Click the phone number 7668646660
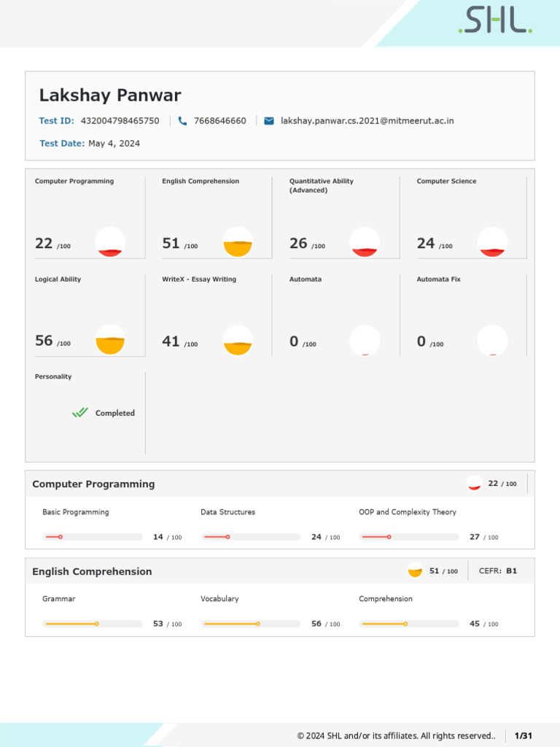The image size is (560, 747). click(220, 121)
